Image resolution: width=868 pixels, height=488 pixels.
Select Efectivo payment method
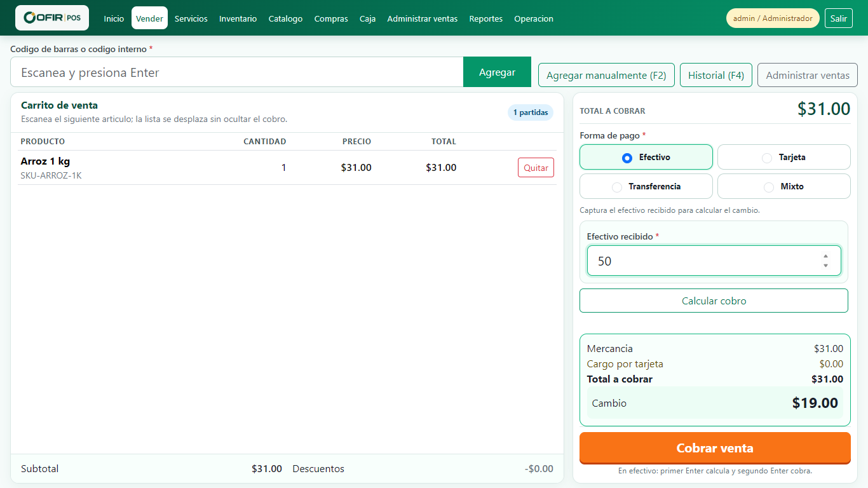point(646,157)
